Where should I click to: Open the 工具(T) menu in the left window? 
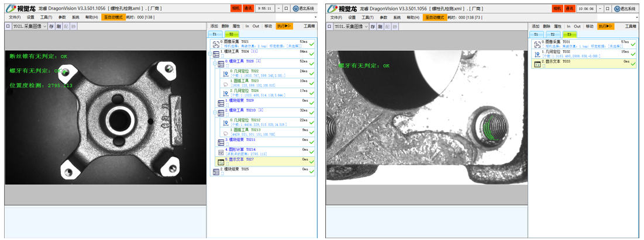[46, 18]
